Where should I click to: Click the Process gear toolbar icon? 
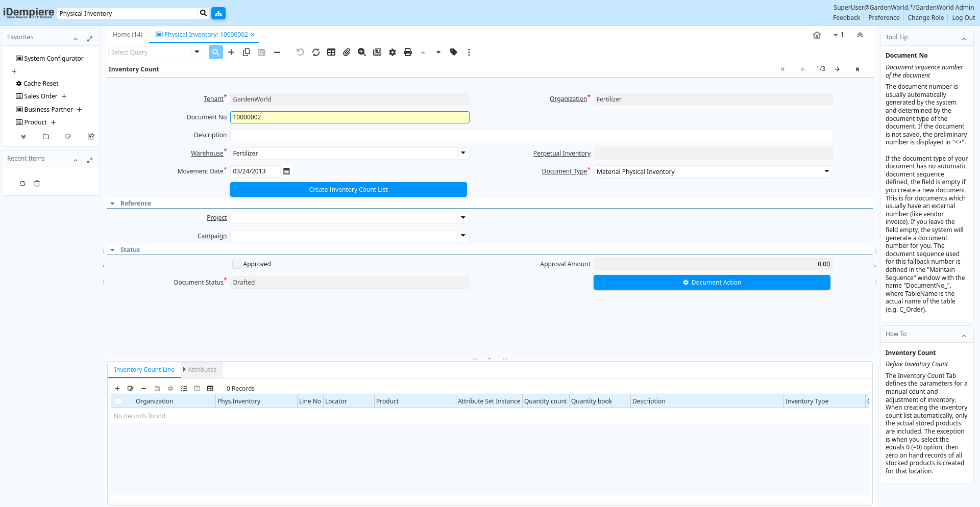392,52
